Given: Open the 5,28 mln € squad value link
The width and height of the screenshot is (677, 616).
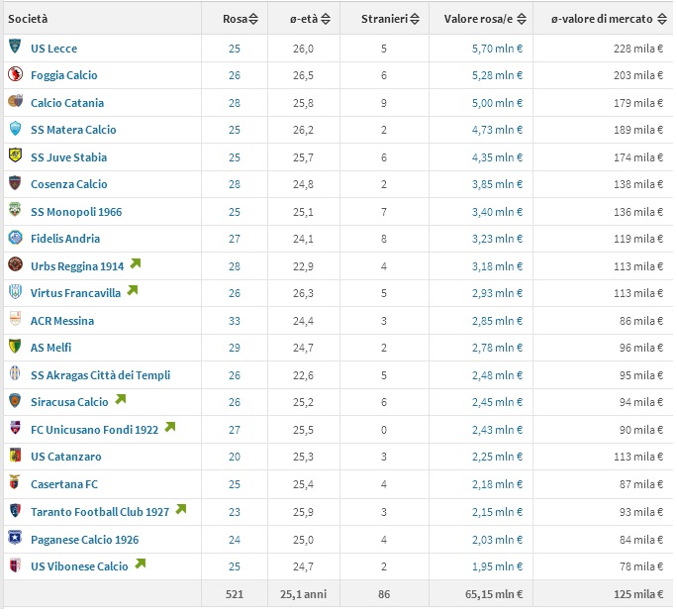Looking at the screenshot, I should pos(497,75).
